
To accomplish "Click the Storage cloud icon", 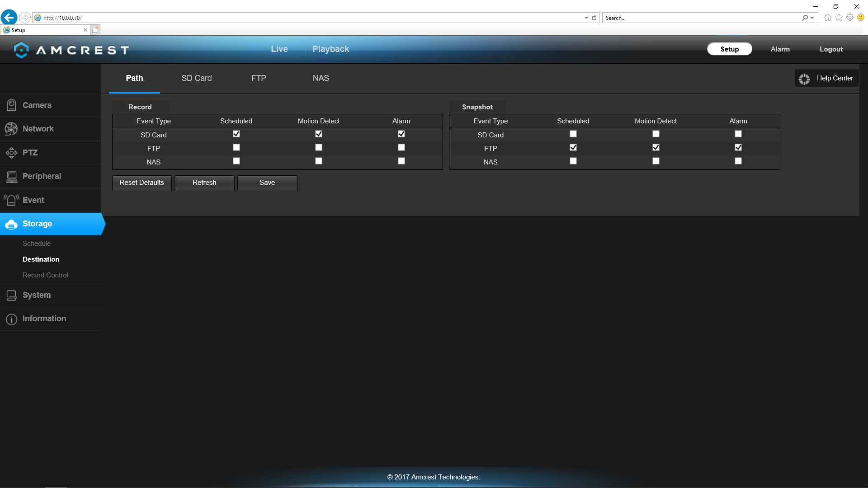I will 11,224.
